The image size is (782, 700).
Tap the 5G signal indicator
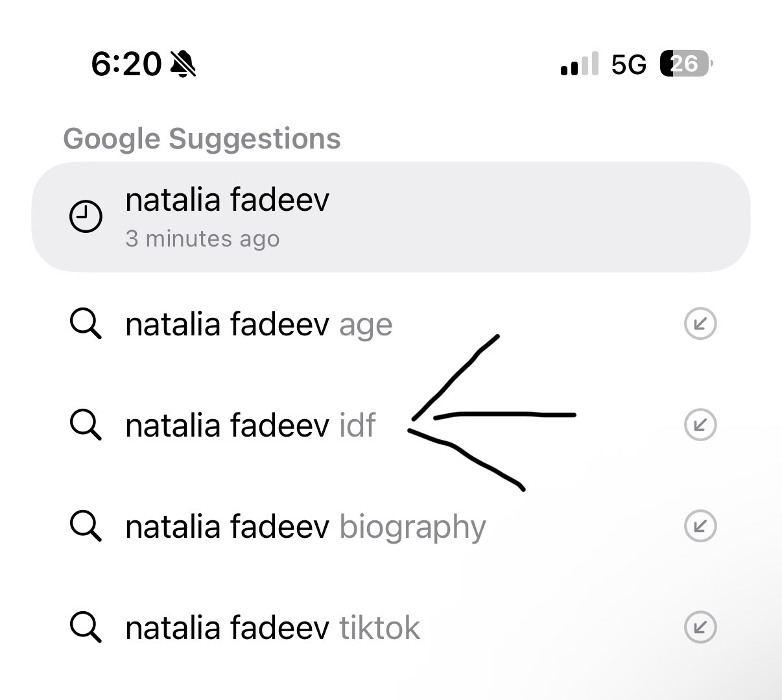click(628, 64)
